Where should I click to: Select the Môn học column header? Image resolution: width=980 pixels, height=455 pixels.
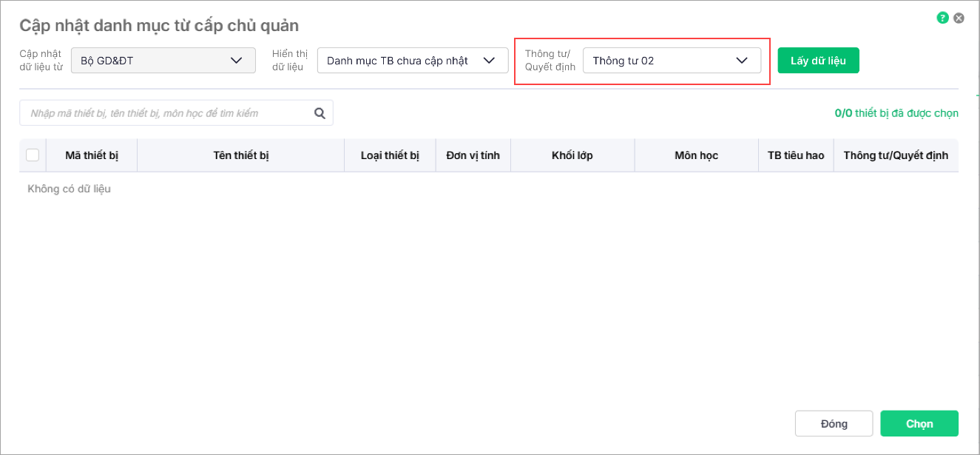(696, 155)
